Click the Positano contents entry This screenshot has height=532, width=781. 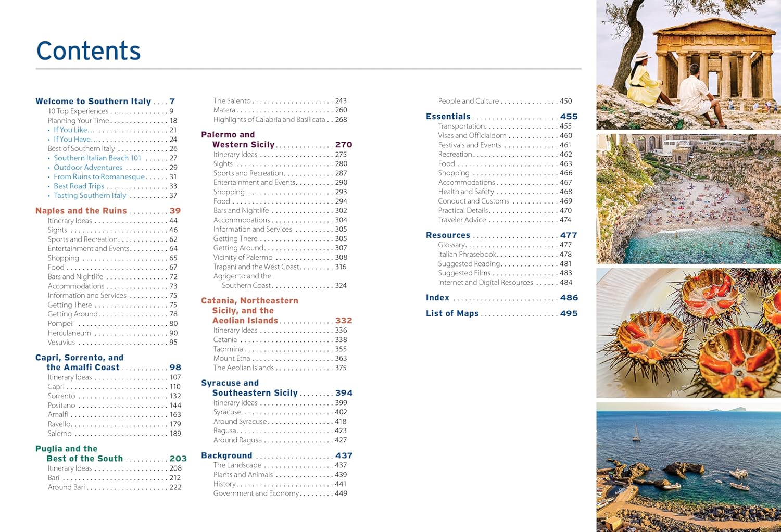[x=61, y=406]
